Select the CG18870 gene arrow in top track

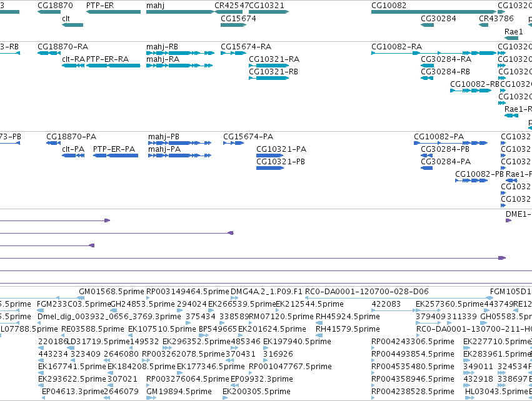point(49,12)
